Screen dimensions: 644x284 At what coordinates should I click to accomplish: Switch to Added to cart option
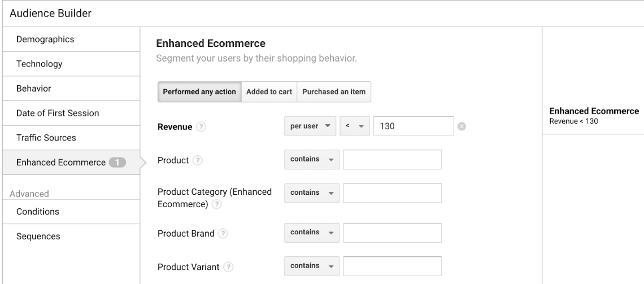269,92
